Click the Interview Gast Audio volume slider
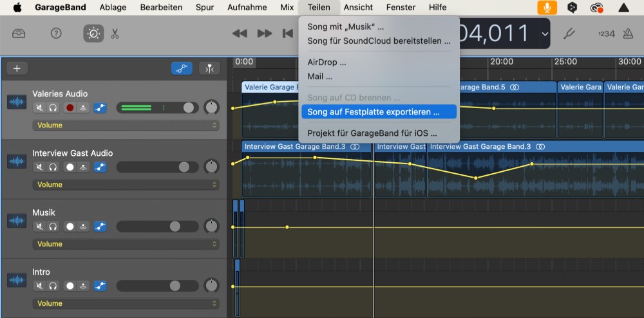The image size is (644, 318). pyautogui.click(x=158, y=167)
